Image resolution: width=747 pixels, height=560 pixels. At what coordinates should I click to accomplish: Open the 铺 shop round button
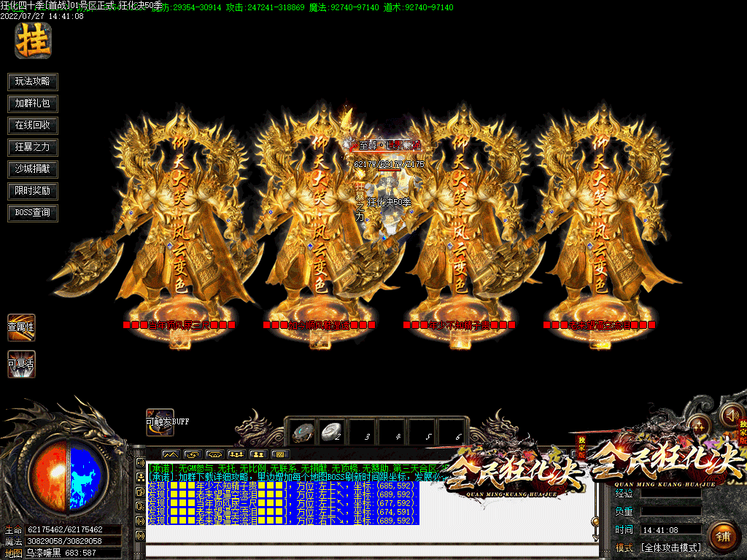[723, 536]
